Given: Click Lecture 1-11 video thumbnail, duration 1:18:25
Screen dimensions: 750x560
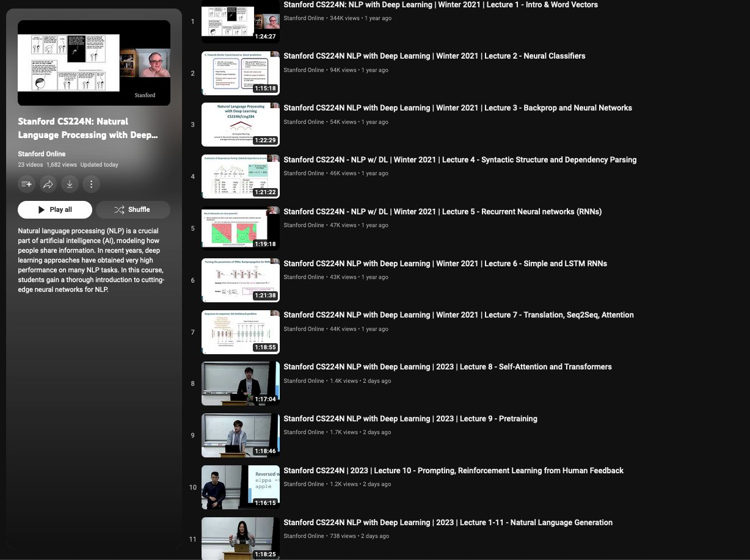Looking at the screenshot, I should 241,539.
